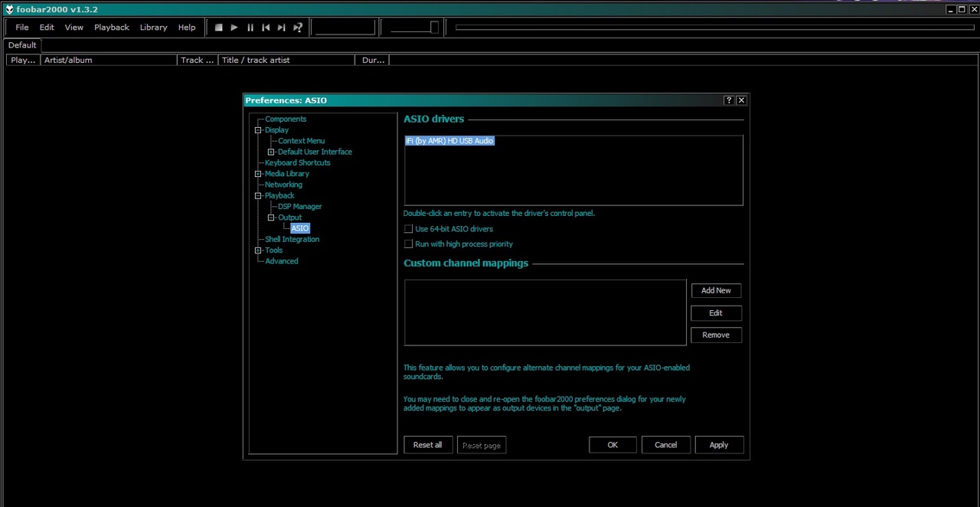Click the Add New channel mapping button
The height and width of the screenshot is (507, 980).
tap(716, 290)
